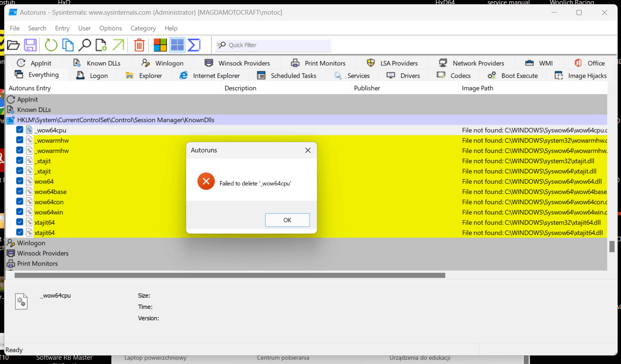This screenshot has height=364, width=621.
Task: Open the Options menu
Action: [111, 28]
